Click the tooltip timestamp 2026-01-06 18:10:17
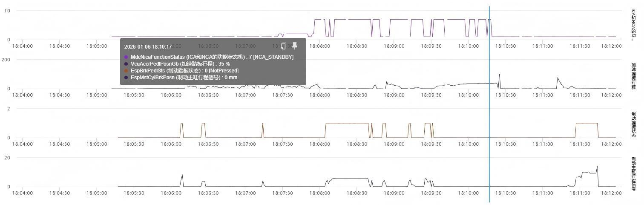Image resolution: width=644 pixels, height=205 pixels. 148,47
